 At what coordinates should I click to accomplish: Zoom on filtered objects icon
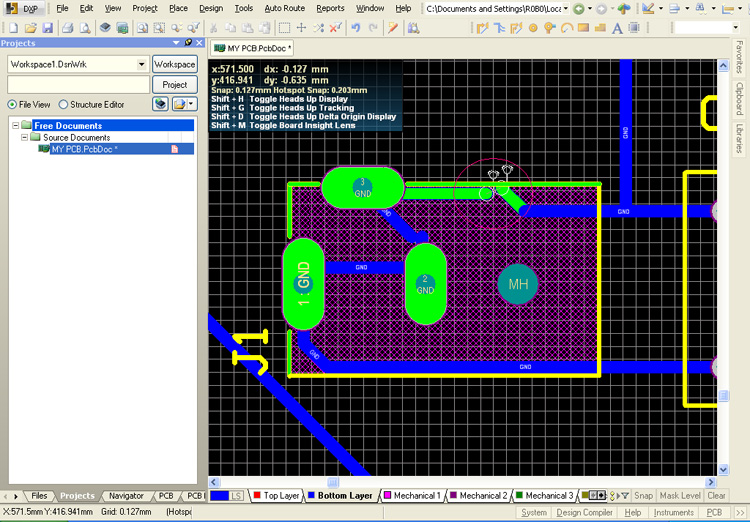point(193,28)
